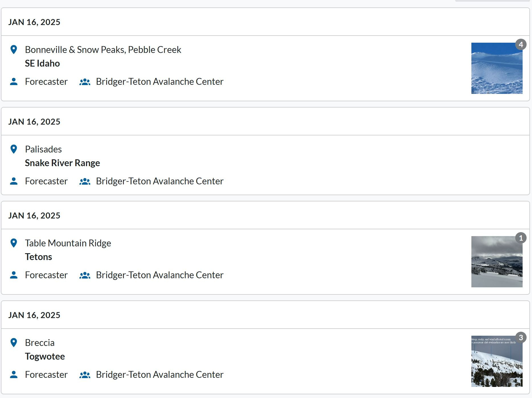Select the SE Idaho zone label
Viewport: 532px width, 398px height.
[x=42, y=63]
